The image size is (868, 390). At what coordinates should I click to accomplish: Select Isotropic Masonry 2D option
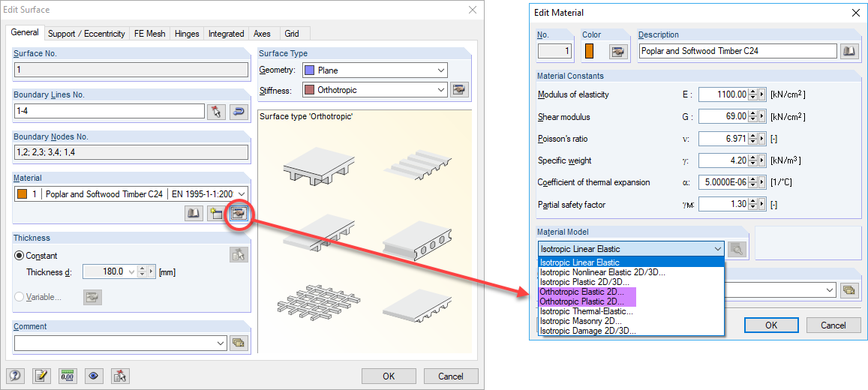tap(630, 321)
